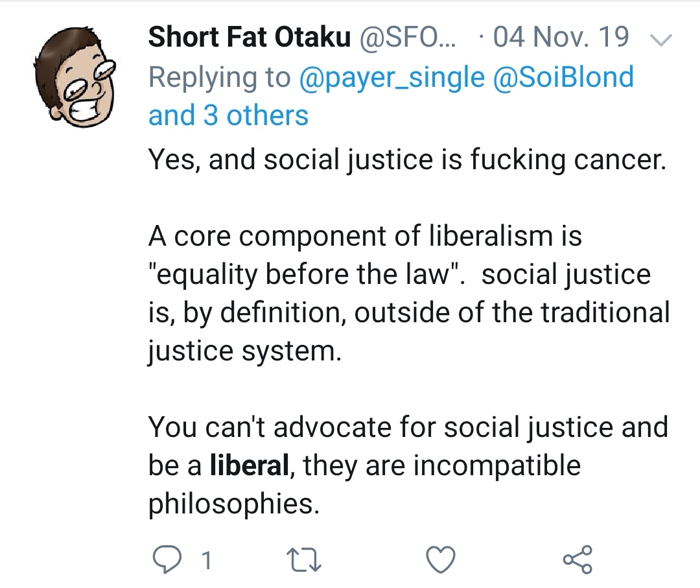700x588 pixels.
Task: Like the tweet with the heart icon
Action: pos(441,559)
